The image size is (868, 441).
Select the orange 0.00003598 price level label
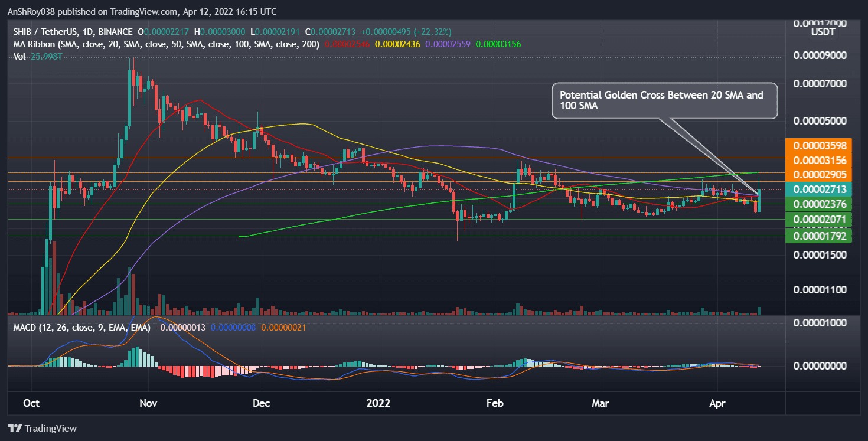(820, 145)
